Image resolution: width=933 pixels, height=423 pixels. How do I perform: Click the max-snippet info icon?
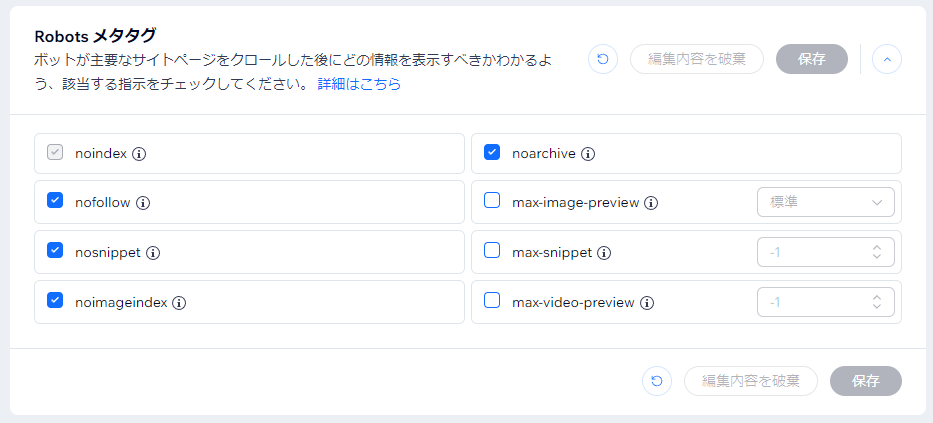[x=604, y=253]
